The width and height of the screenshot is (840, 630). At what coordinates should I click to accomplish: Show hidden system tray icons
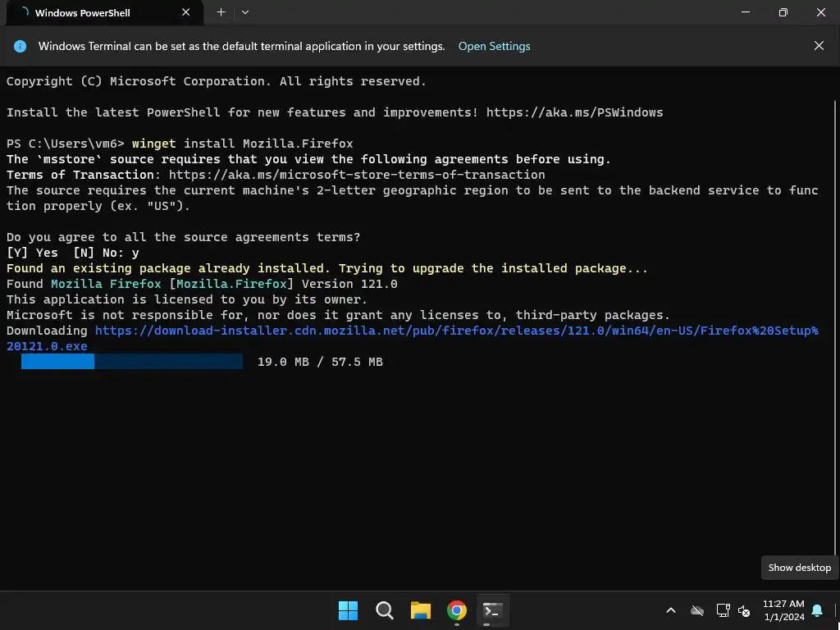(x=671, y=610)
